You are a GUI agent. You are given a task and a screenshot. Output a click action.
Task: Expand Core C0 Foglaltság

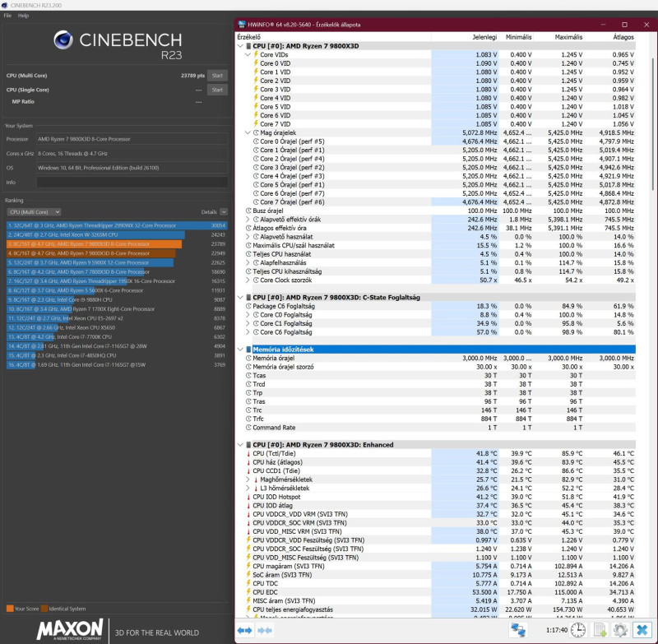248,315
